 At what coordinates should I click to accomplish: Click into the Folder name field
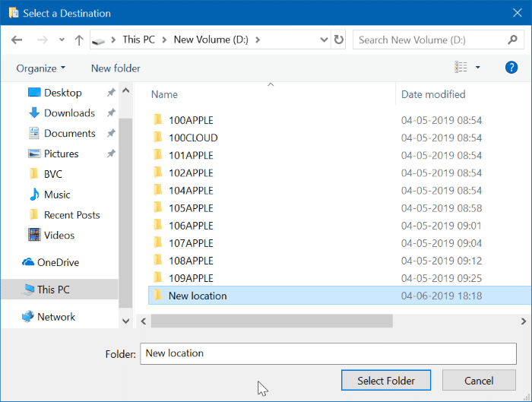click(x=328, y=354)
